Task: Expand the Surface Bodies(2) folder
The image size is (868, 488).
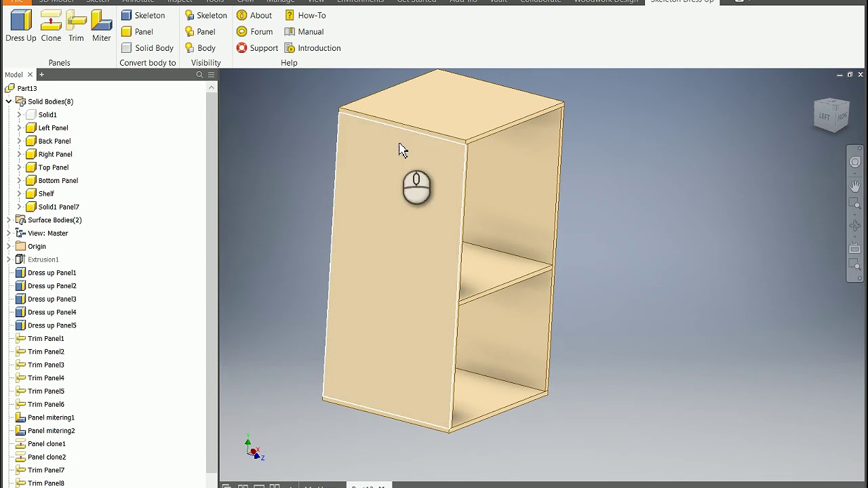Action: pyautogui.click(x=9, y=220)
